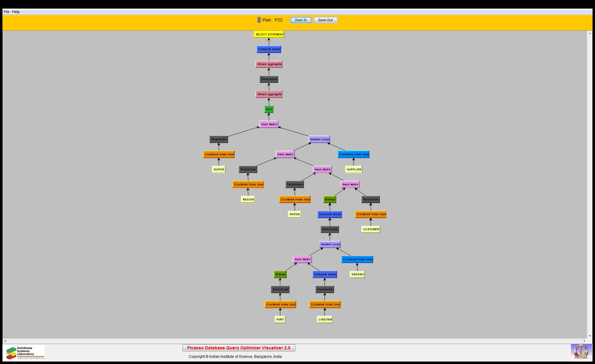The width and height of the screenshot is (595, 364).
Task: Click the Sort operator node
Action: [x=269, y=109]
